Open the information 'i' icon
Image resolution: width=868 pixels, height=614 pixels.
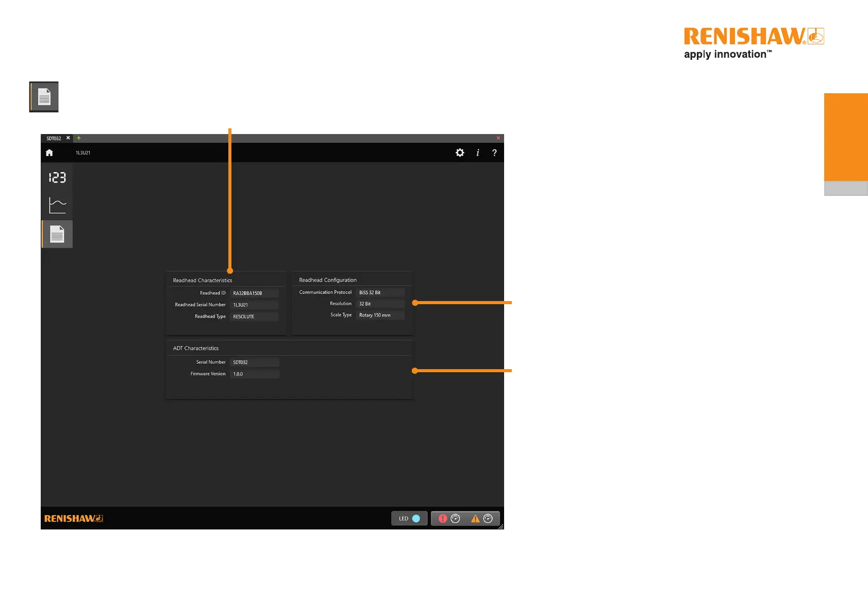(478, 153)
